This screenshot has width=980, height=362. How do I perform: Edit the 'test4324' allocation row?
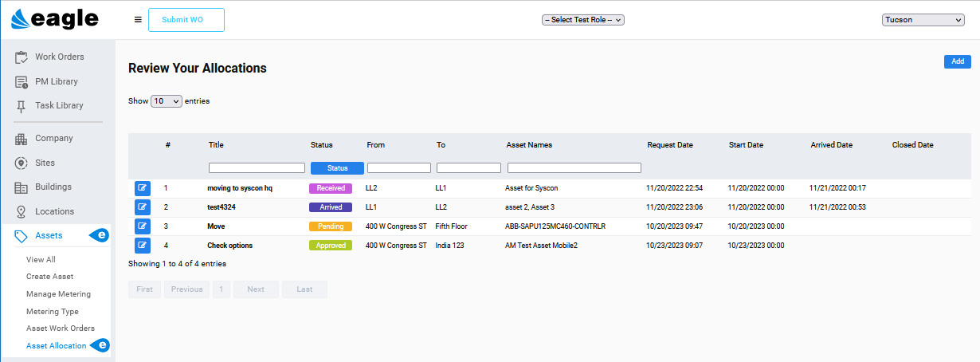click(143, 207)
